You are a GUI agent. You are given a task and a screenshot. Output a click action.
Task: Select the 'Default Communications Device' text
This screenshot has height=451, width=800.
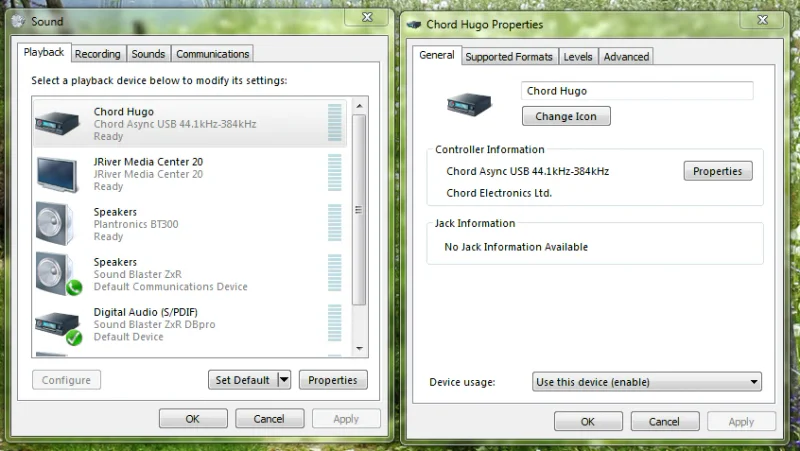pos(170,287)
